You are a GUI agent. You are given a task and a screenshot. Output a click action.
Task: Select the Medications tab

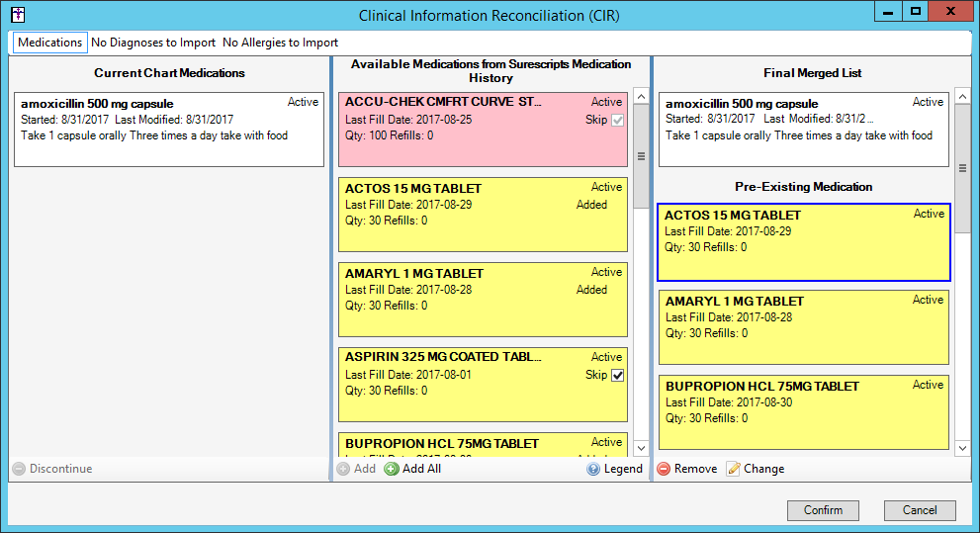[49, 43]
